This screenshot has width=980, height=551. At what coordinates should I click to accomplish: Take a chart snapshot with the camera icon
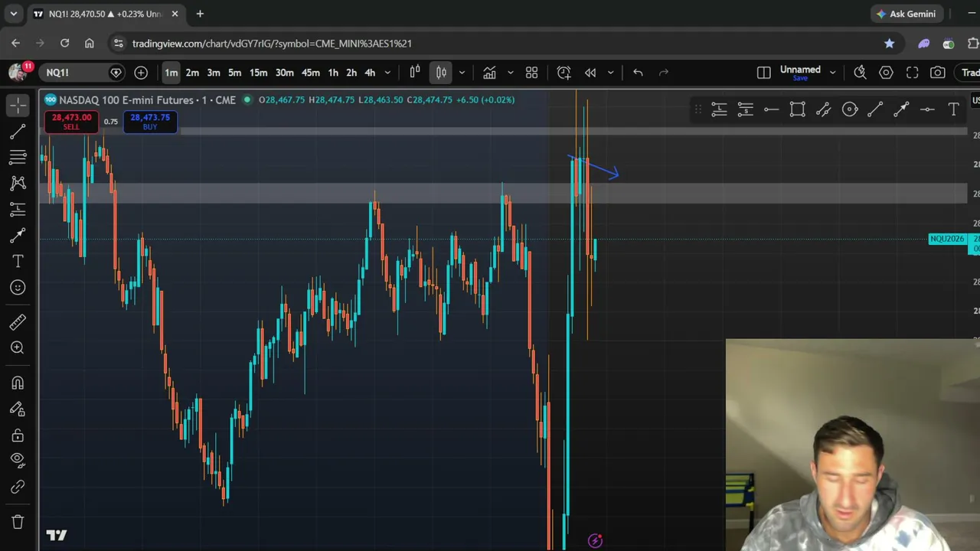tap(938, 73)
